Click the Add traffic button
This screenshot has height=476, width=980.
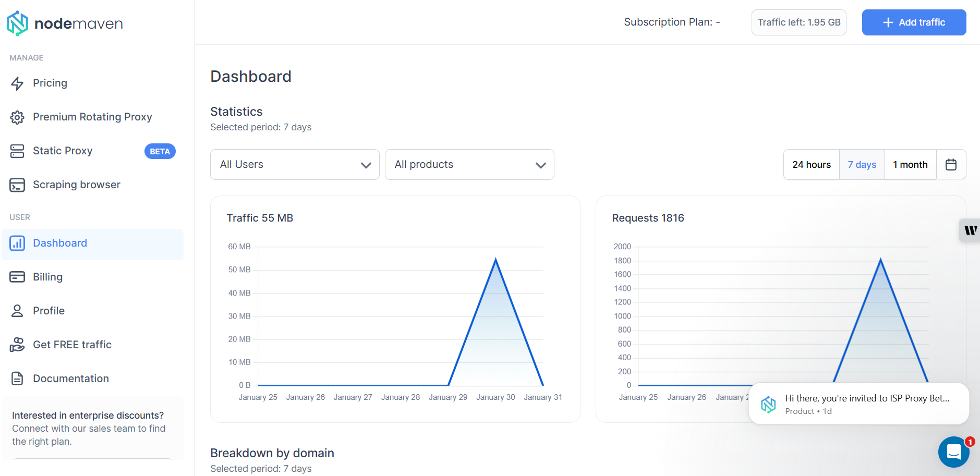[x=913, y=22]
